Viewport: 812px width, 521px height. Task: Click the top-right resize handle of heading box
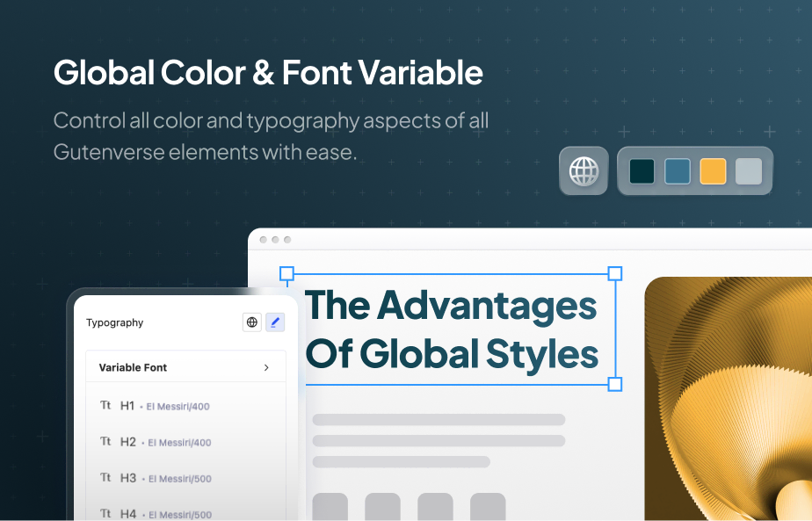pyautogui.click(x=615, y=273)
